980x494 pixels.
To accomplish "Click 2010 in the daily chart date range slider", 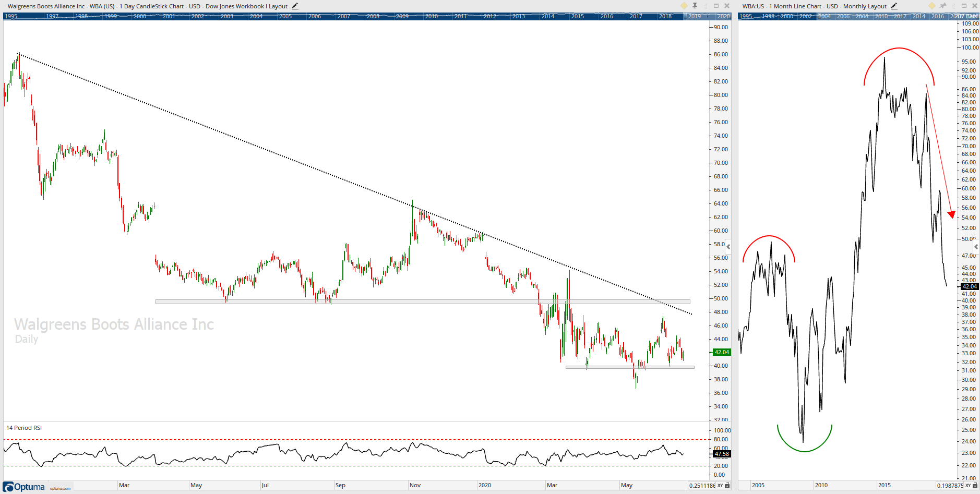I will click(x=432, y=16).
